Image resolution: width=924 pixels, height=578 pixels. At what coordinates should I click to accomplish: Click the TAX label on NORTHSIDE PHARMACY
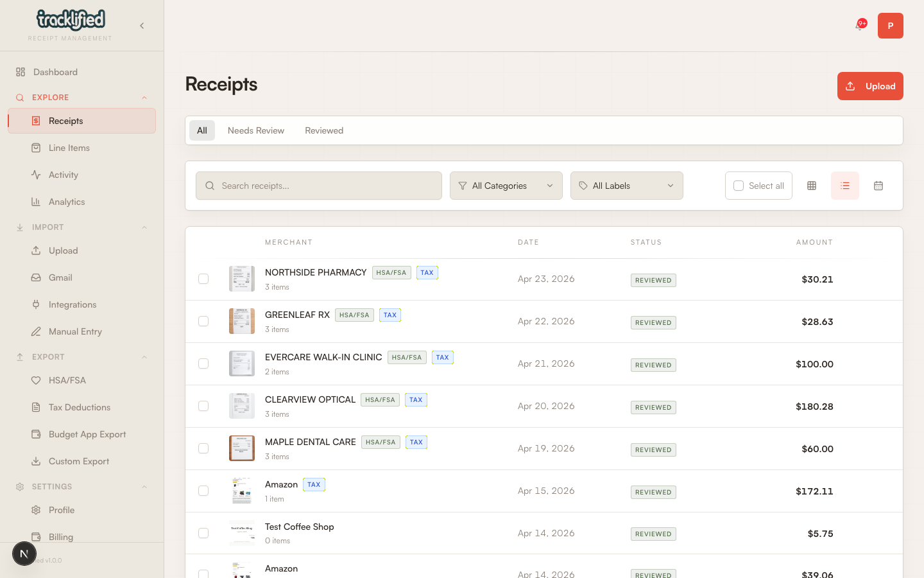tap(427, 272)
